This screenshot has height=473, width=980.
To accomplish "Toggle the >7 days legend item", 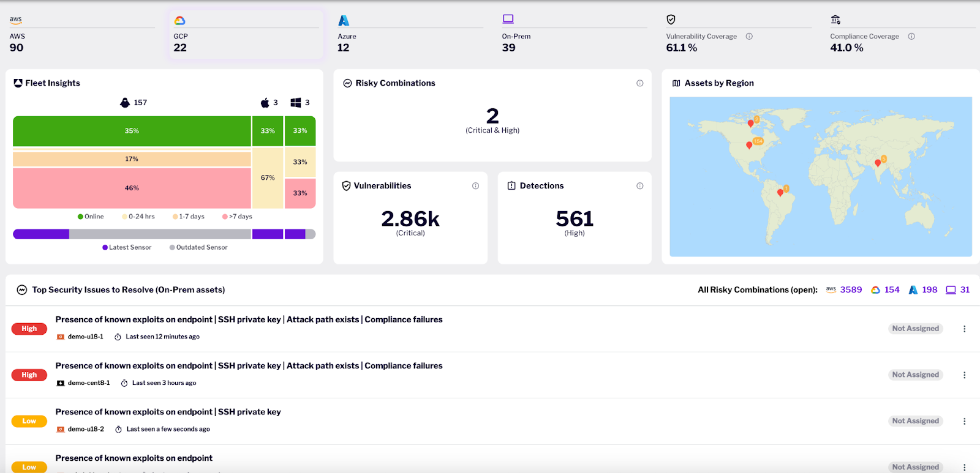I will coord(237,217).
